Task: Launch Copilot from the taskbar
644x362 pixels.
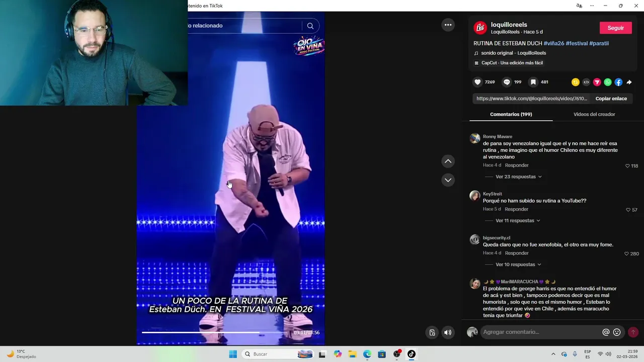Action: click(x=338, y=354)
